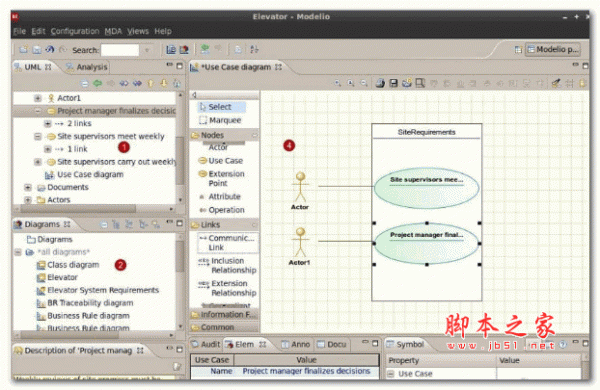The image size is (600, 390).
Task: Select 'Project manager final...' use case ellipse
Action: (427, 243)
